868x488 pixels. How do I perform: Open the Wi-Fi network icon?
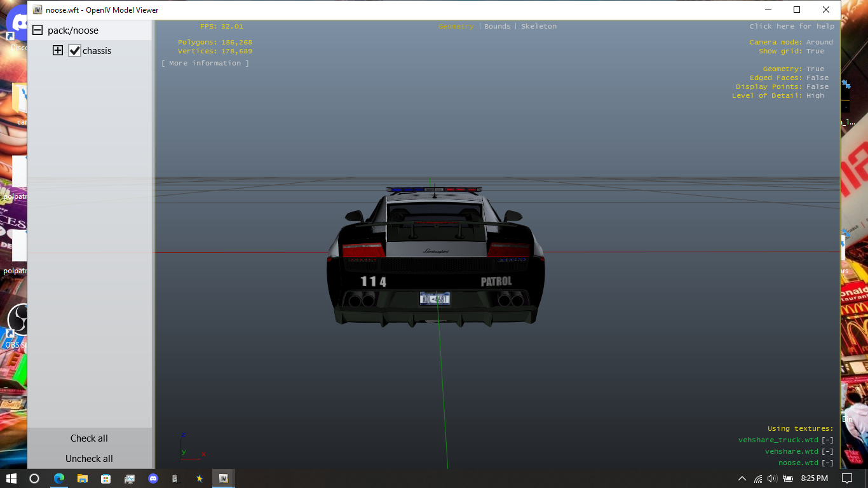tap(757, 478)
